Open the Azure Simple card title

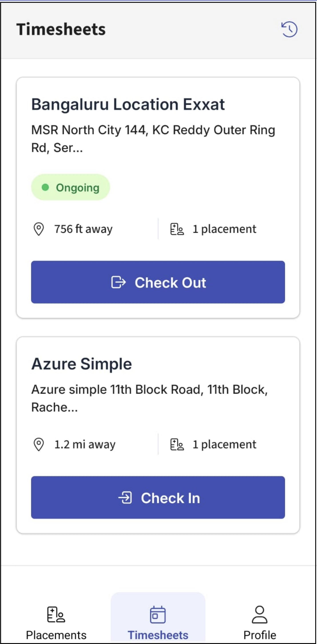[81, 364]
